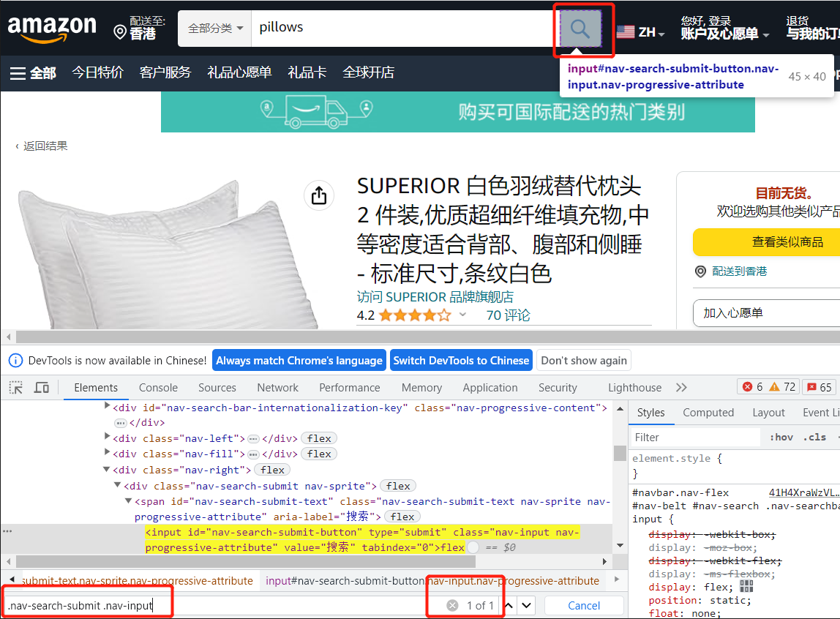Screen dimensions: 840x619
Task: Click the DevTools info icon
Action: pos(15,361)
